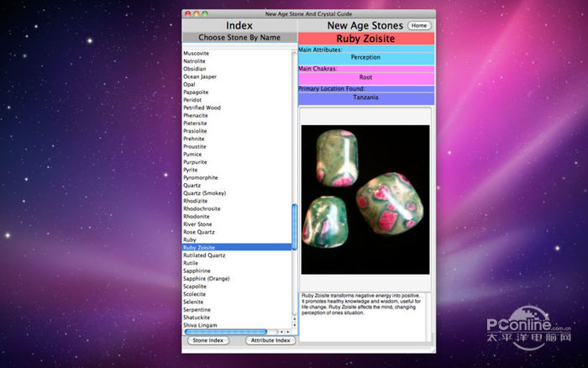Choose the plain Ruby entry
The width and height of the screenshot is (588, 368).
(x=190, y=239)
